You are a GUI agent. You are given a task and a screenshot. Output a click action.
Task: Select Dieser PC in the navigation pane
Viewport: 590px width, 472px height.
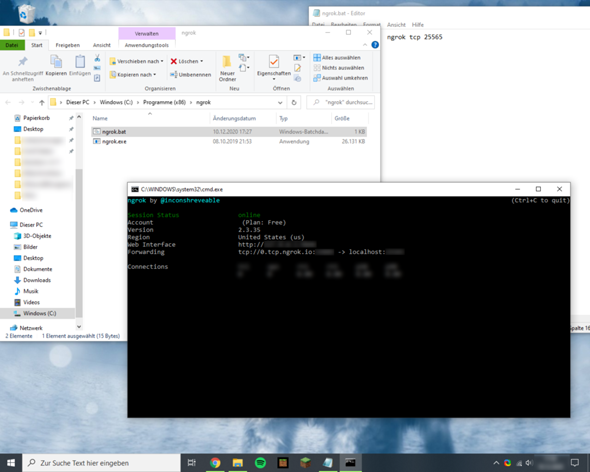pos(27,225)
